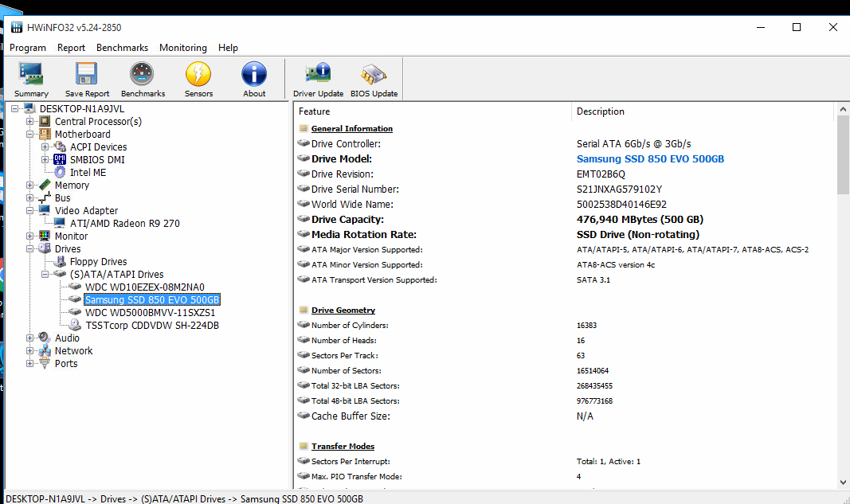The width and height of the screenshot is (850, 504).
Task: Click the Cache Buffer Size row
Action: 564,416
